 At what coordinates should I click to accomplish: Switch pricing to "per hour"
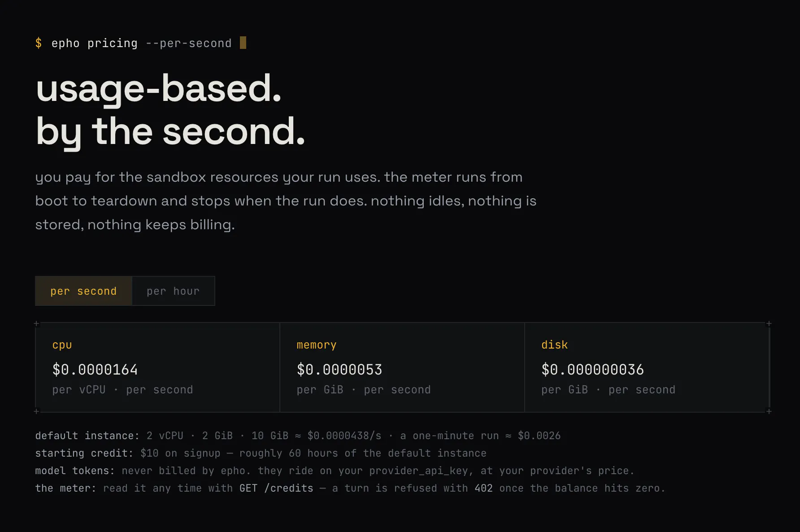[173, 291]
